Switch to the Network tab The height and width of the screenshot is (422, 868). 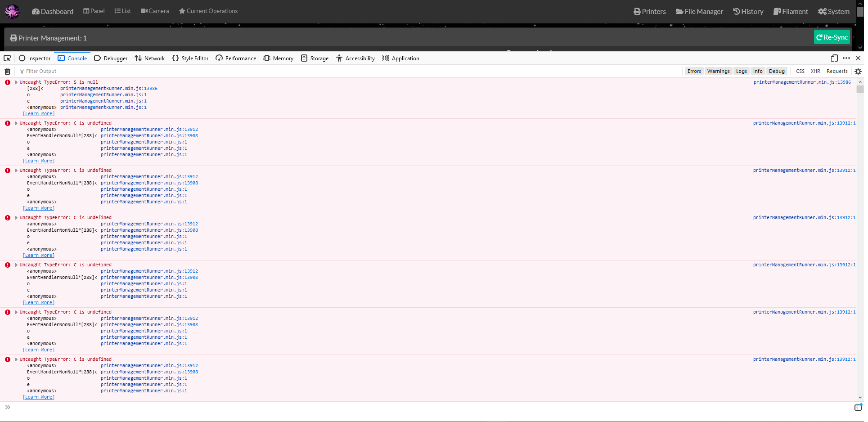pos(149,58)
